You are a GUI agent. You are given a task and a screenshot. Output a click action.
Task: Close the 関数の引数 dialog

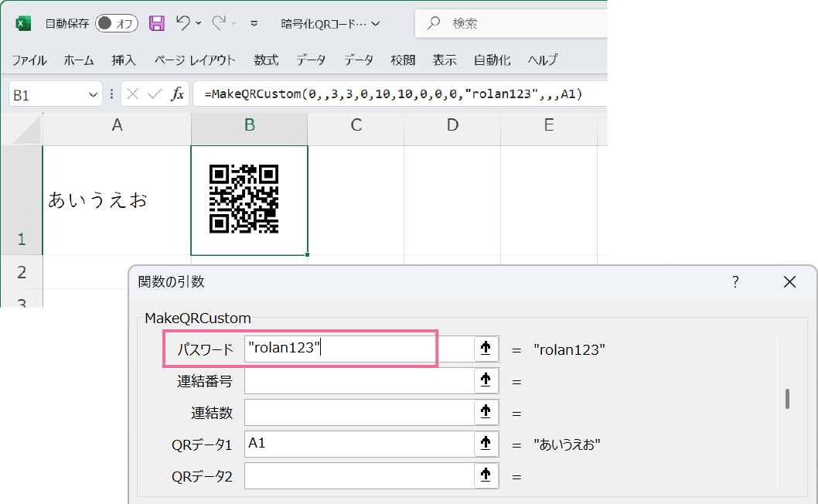pyautogui.click(x=789, y=282)
